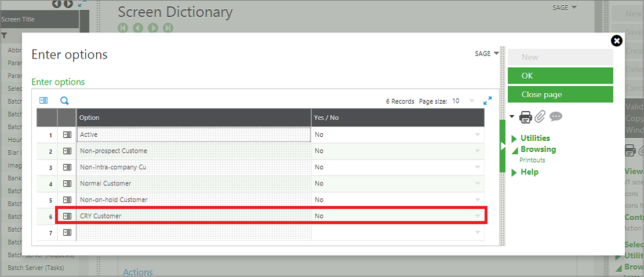Open row actions icon for Non-on-hold Customer row
The width and height of the screenshot is (644, 277).
coord(67,200)
